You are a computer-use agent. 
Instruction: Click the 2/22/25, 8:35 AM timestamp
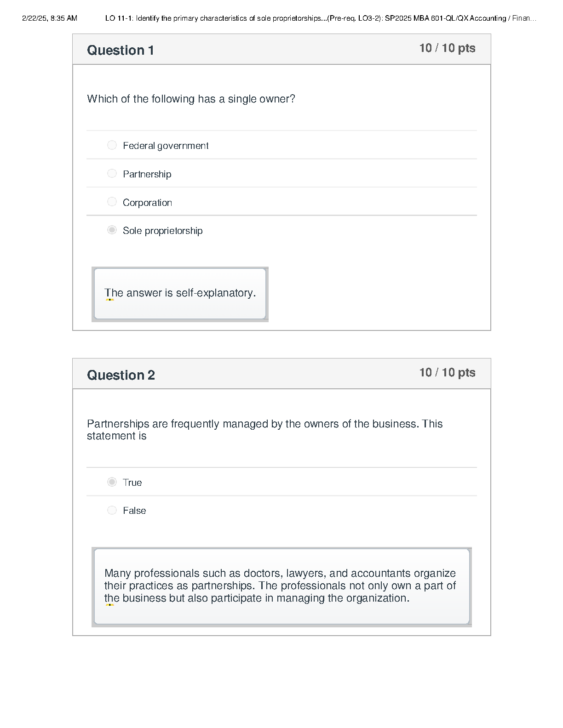coord(50,18)
